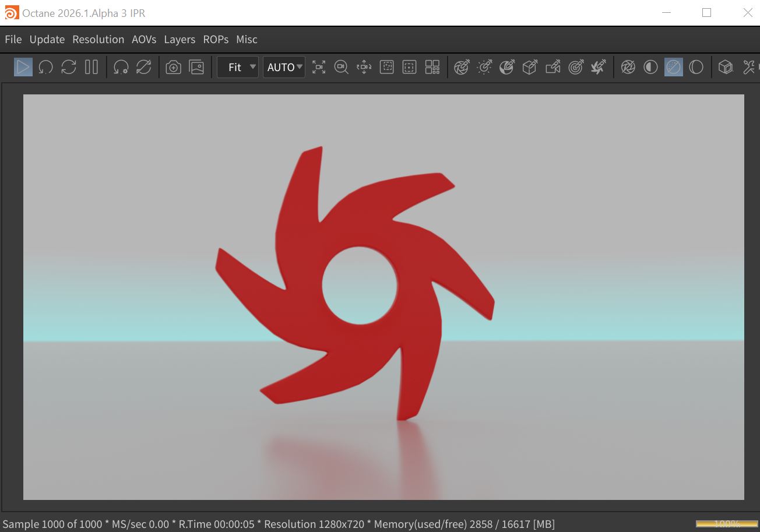The height and width of the screenshot is (532, 760).
Task: Click the focus target picker icon
Action: 576,68
